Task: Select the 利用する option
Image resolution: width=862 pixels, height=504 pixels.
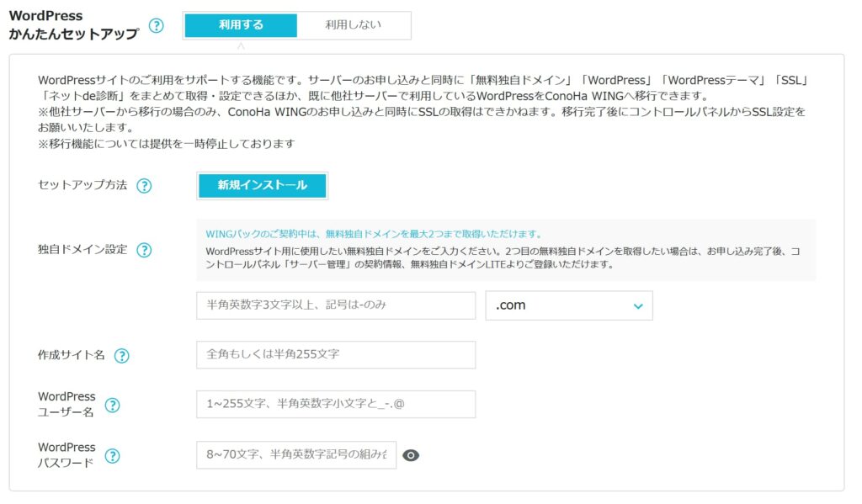Action: click(241, 25)
